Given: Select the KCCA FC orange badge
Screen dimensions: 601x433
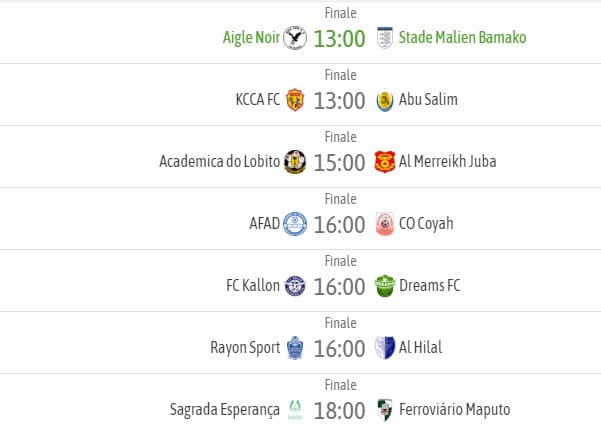Looking at the screenshot, I should point(295,100).
